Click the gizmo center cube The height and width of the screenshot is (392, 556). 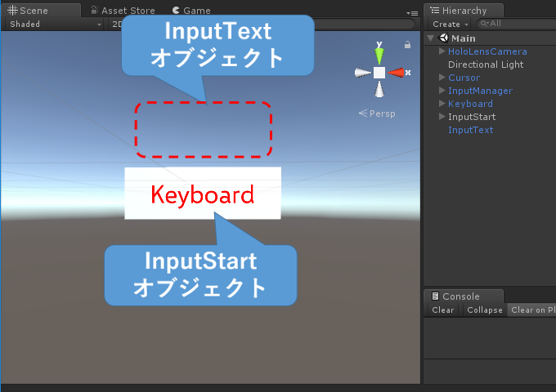tap(379, 73)
